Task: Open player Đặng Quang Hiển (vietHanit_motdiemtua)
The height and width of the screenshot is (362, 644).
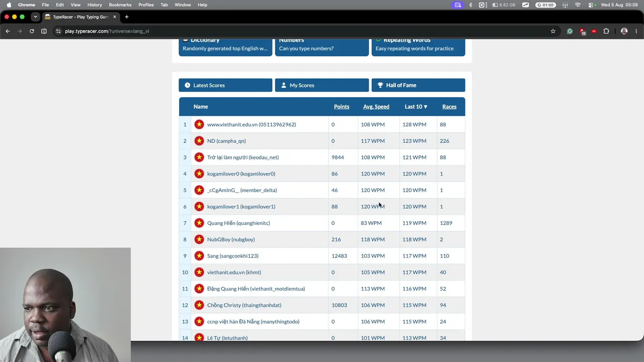Action: pyautogui.click(x=256, y=289)
